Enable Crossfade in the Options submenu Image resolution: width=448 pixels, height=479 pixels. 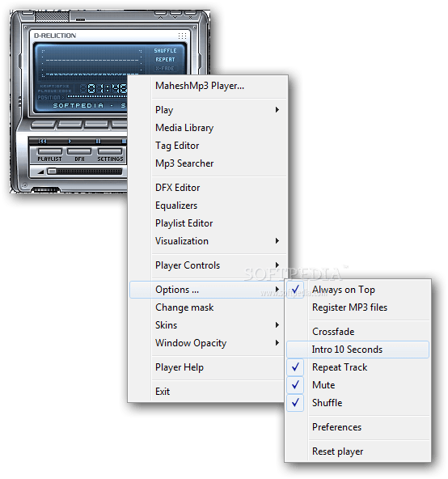[357, 332]
